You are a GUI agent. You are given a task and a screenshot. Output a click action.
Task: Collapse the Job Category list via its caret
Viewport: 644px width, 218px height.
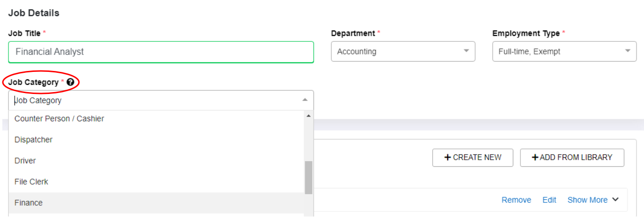click(x=305, y=100)
